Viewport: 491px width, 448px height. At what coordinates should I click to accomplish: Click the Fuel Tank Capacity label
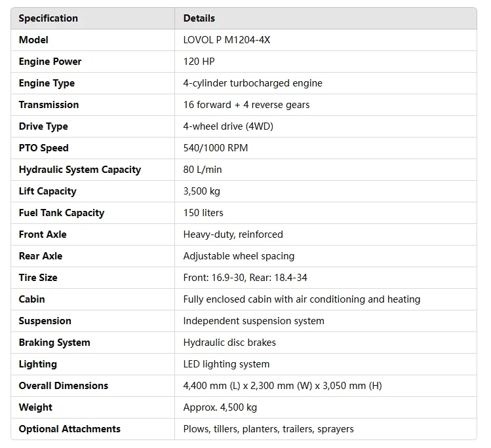61,213
